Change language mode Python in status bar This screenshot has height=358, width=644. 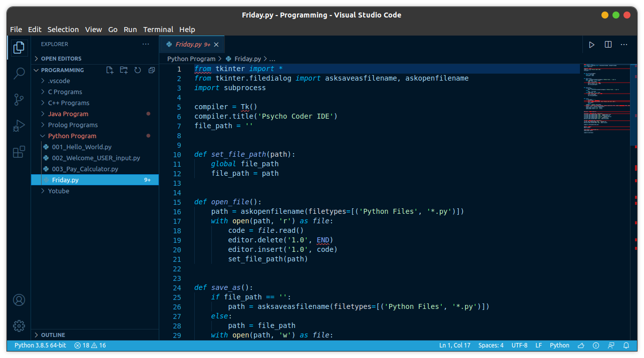559,345
